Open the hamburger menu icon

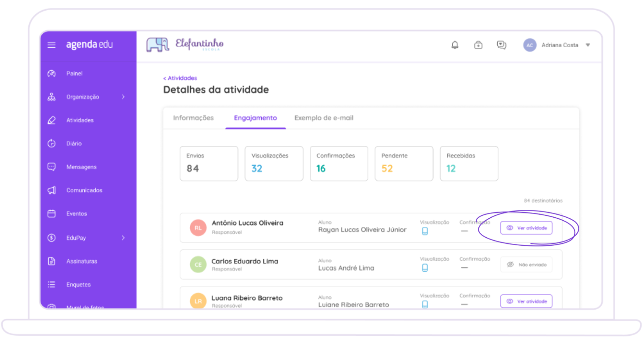pyautogui.click(x=51, y=45)
